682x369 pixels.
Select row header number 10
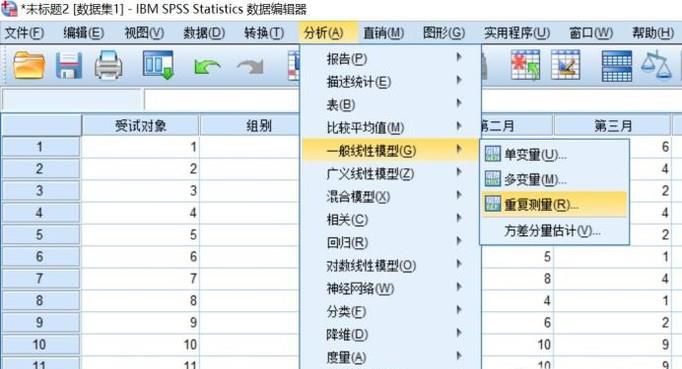[40, 345]
